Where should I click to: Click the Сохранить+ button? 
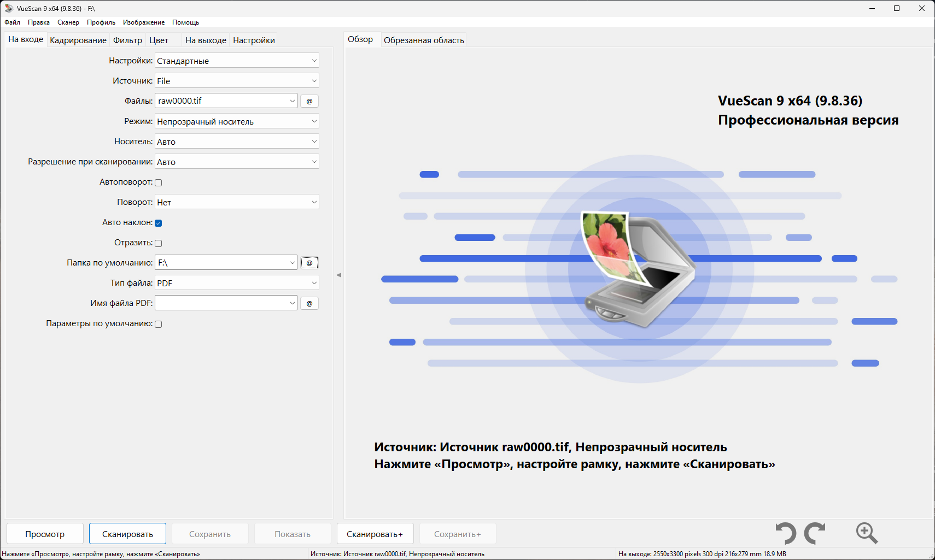coord(458,534)
